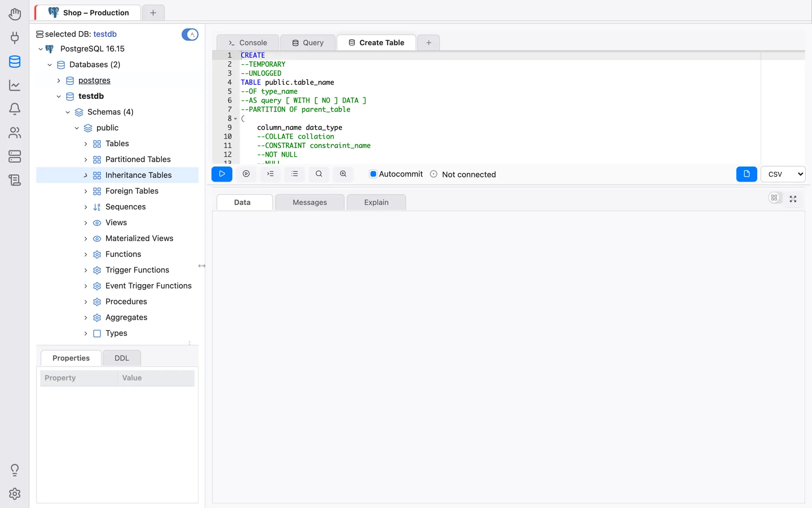812x508 pixels.
Task: Run the query with the play button
Action: tap(222, 174)
